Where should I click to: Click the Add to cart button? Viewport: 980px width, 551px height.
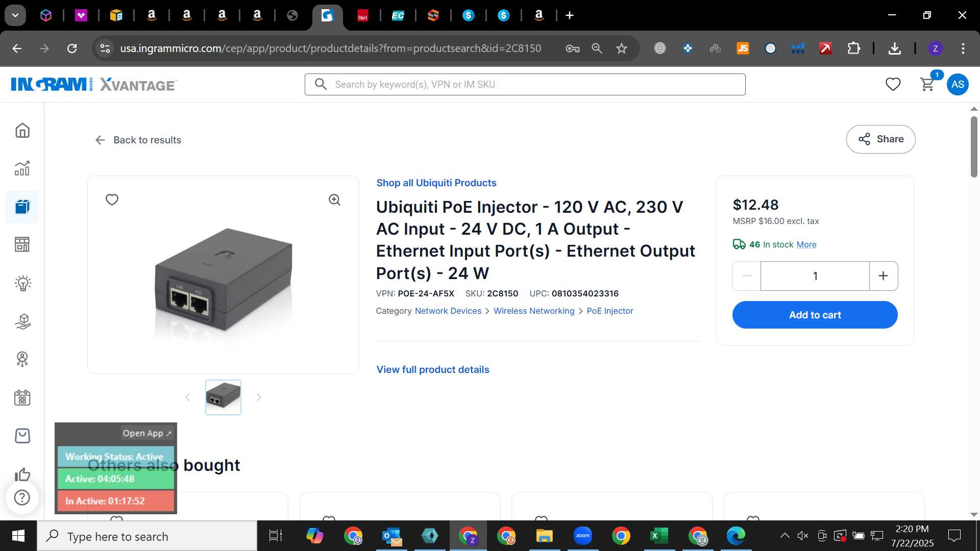[x=815, y=315]
